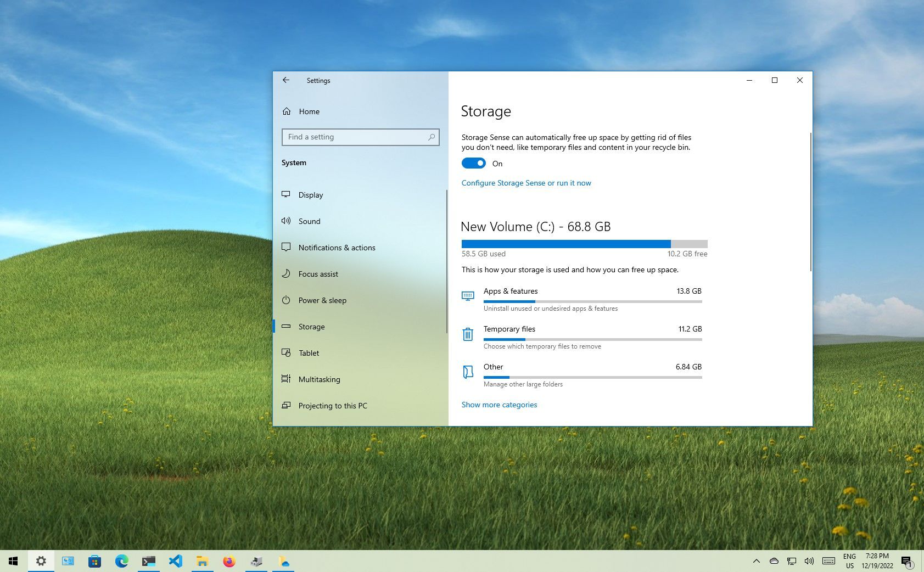Expand hidden icons in system tray

[x=757, y=561]
